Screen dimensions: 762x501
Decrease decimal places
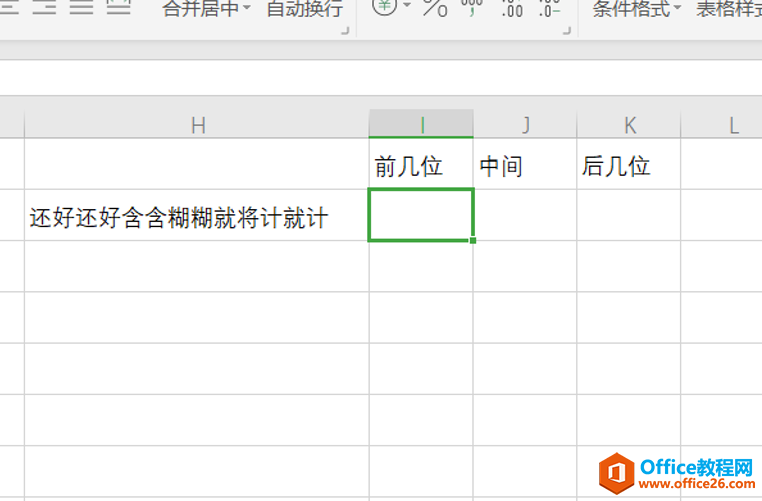[x=550, y=8]
